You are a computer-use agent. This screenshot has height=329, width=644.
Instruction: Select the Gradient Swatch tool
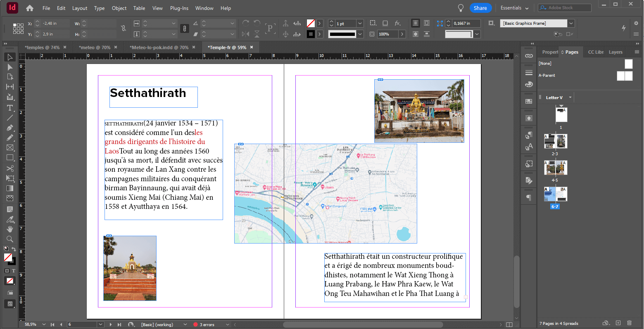click(10, 189)
